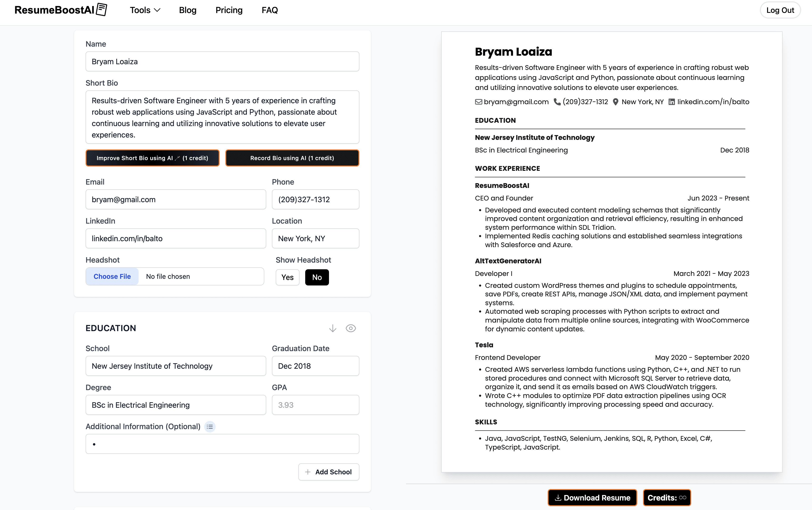Click the email envelope icon on the resume preview
812x510 pixels.
click(478, 102)
